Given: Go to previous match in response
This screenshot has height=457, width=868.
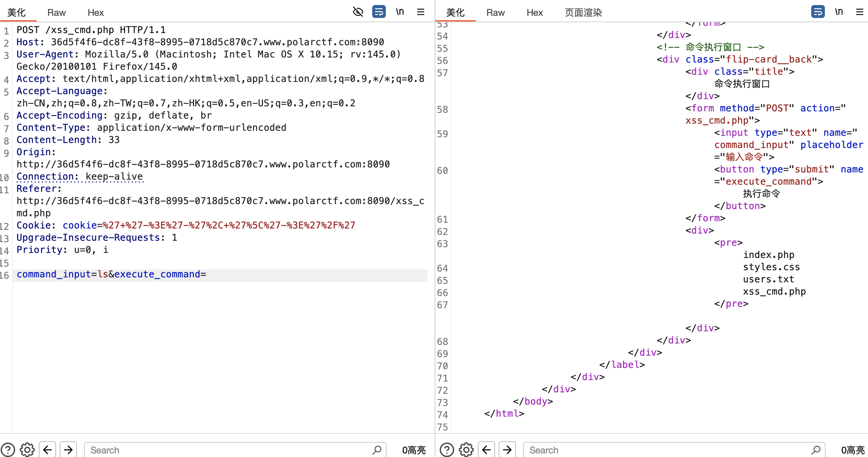Looking at the screenshot, I should pyautogui.click(x=486, y=449).
